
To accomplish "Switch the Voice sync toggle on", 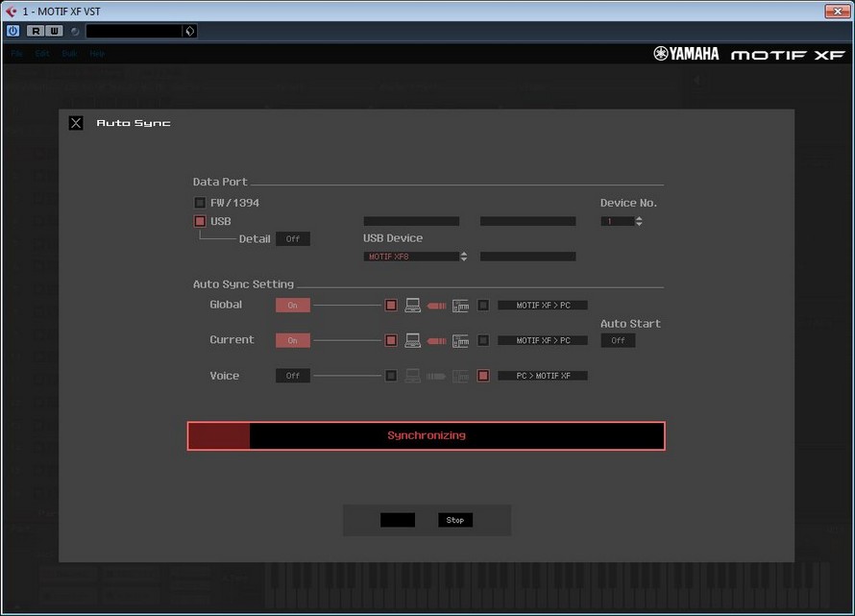I will pos(292,376).
